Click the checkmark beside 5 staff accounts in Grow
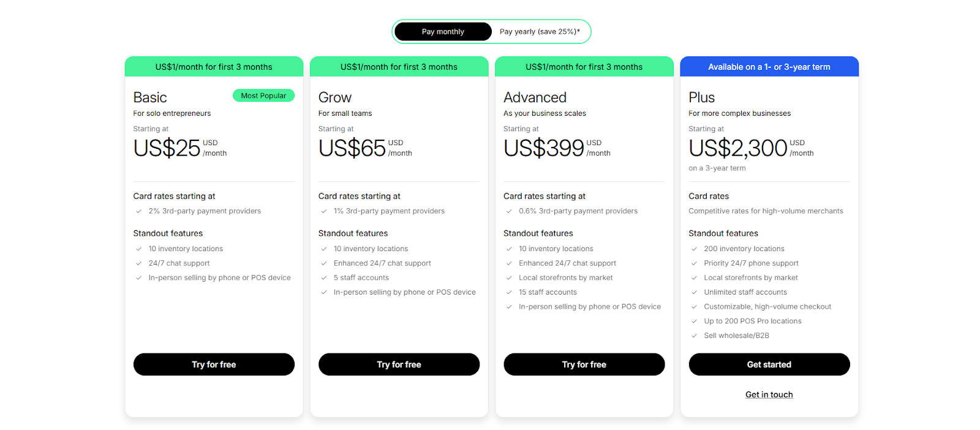The width and height of the screenshot is (980, 430). click(324, 277)
